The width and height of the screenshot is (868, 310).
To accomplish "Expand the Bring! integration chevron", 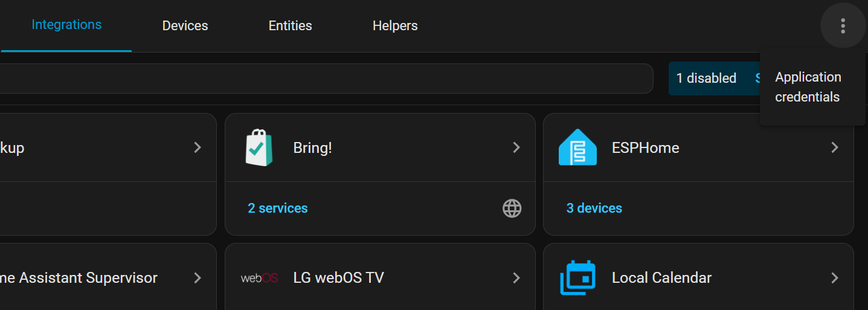I will [x=516, y=147].
